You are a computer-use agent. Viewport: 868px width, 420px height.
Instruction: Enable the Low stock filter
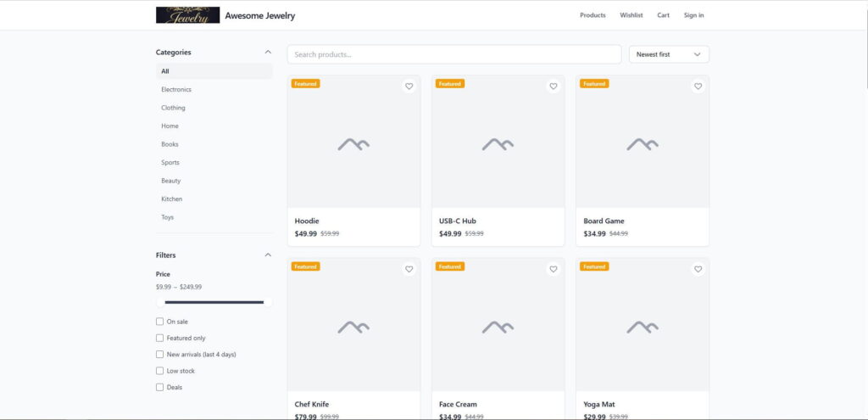(160, 371)
